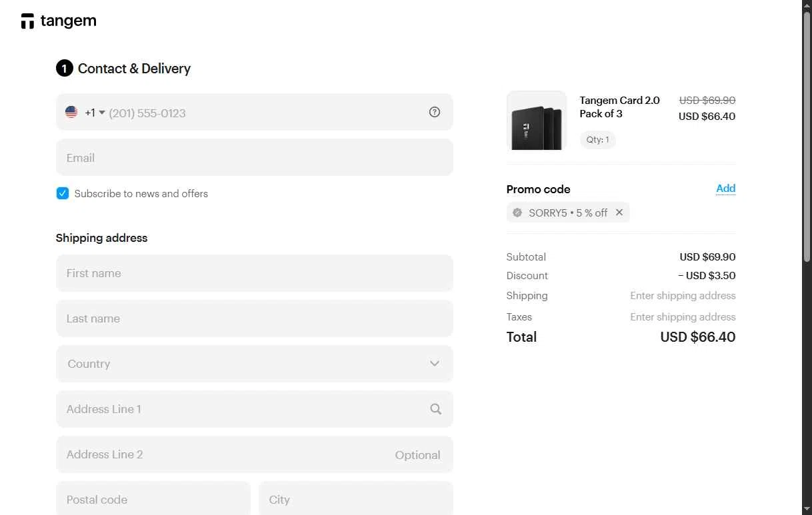This screenshot has width=812, height=515.
Task: Click the 'Contact & Delivery' heading
Action: click(x=134, y=69)
